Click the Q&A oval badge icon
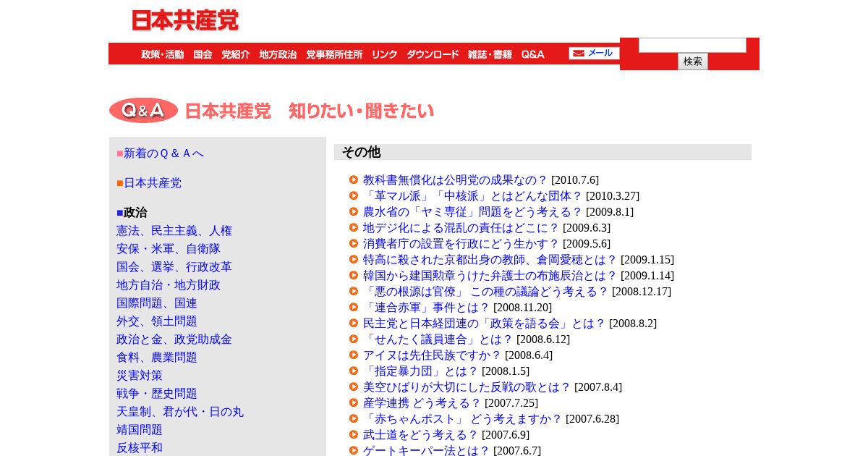The image size is (868, 456). [143, 110]
